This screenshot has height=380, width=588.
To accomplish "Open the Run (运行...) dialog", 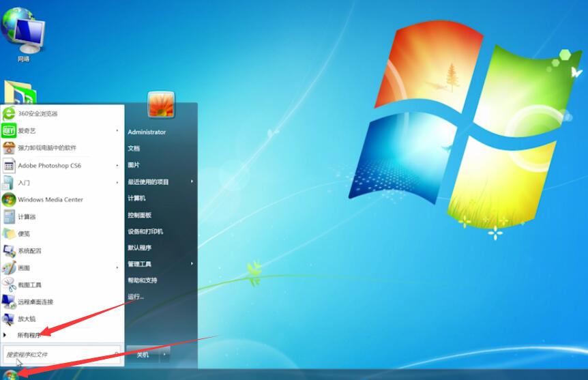I will coord(136,297).
